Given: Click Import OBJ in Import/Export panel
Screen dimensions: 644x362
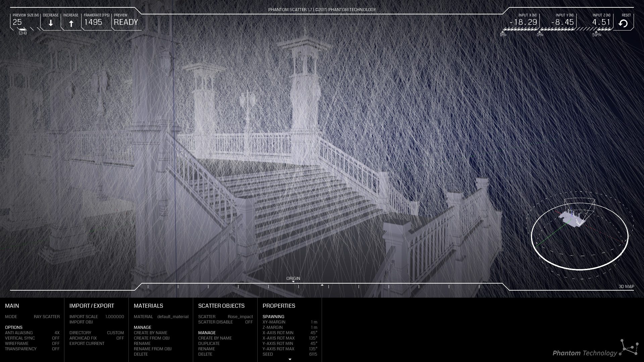Looking at the screenshot, I should [x=81, y=322].
